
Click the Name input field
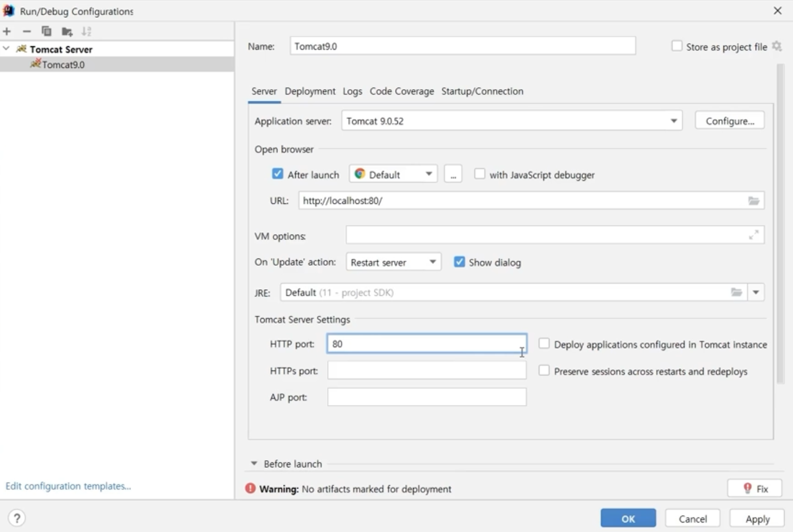tap(463, 46)
